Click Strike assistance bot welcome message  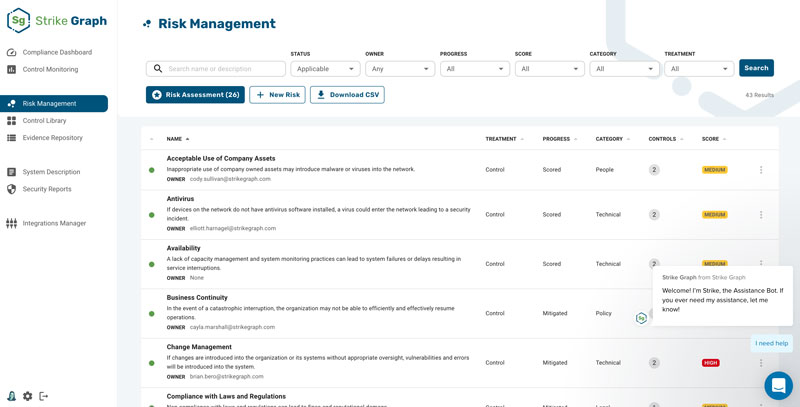tap(722, 296)
